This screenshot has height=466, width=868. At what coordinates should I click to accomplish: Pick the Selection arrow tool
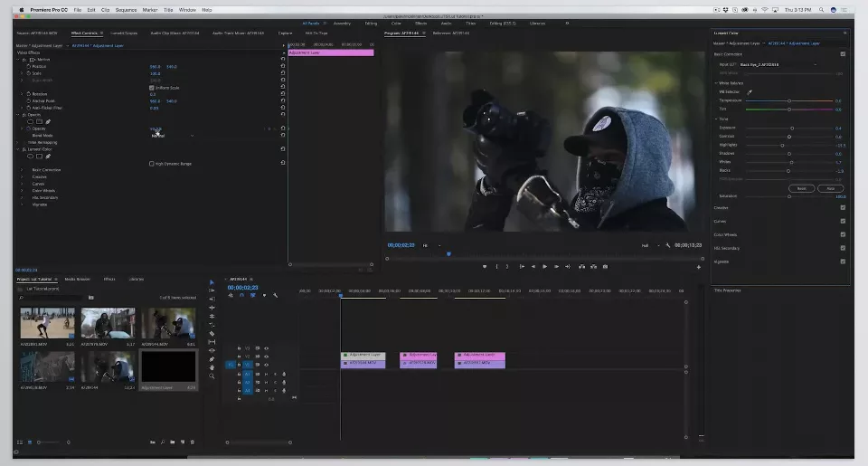tap(212, 282)
